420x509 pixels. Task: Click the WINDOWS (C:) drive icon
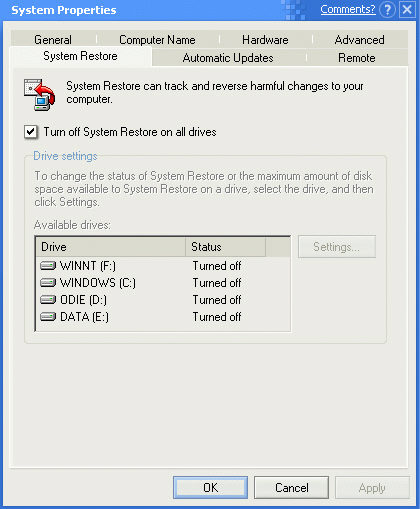[x=48, y=283]
